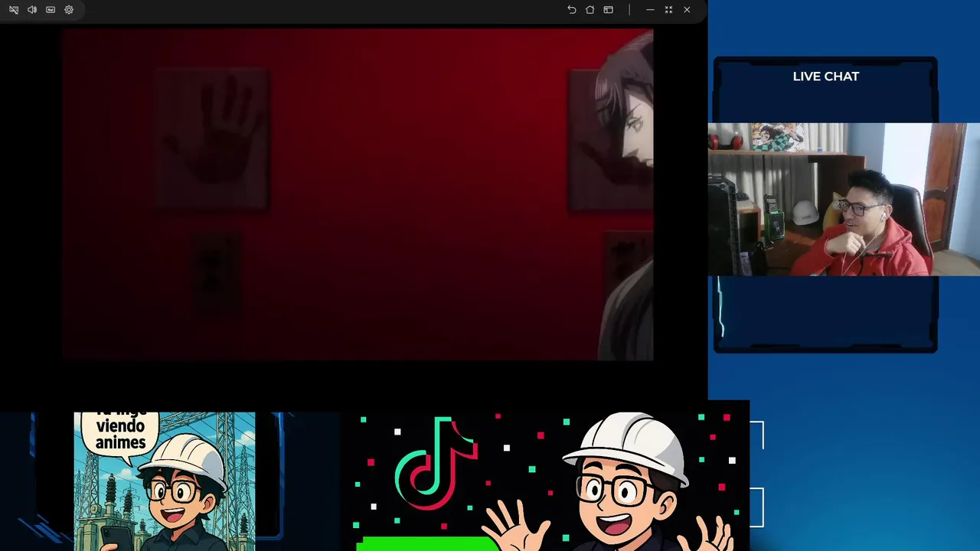
Task: Click the anime video playback area
Action: coord(358,194)
